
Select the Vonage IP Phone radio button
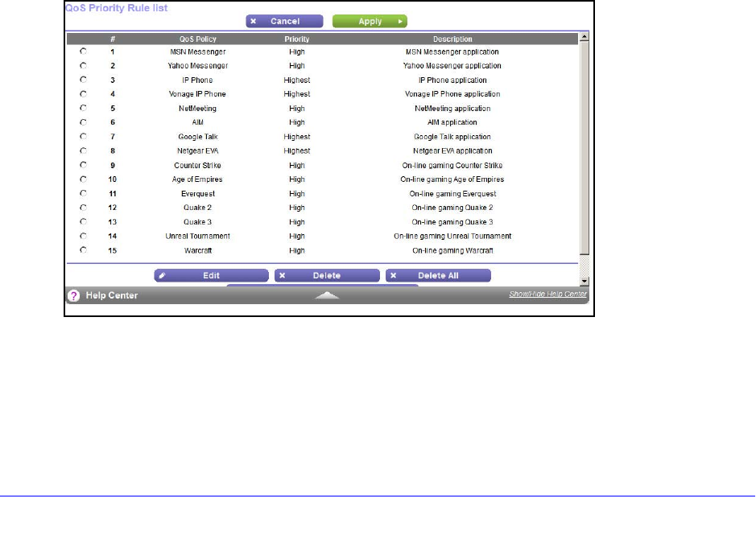point(84,94)
